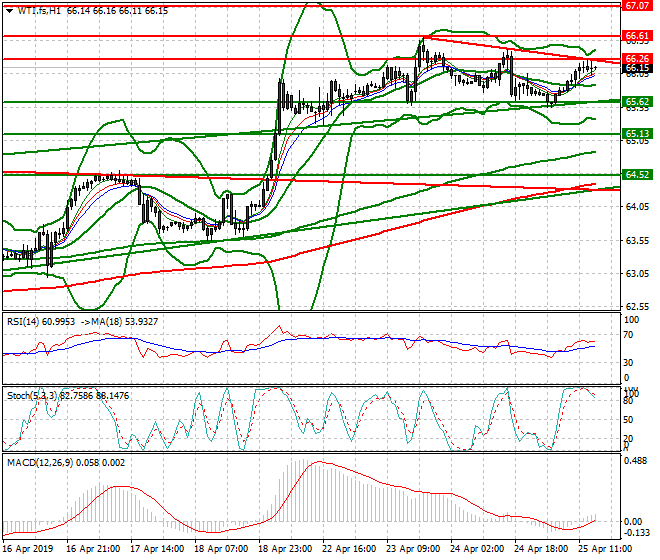Click the 66.26 red price label
The image size is (660, 560).
coord(637,59)
